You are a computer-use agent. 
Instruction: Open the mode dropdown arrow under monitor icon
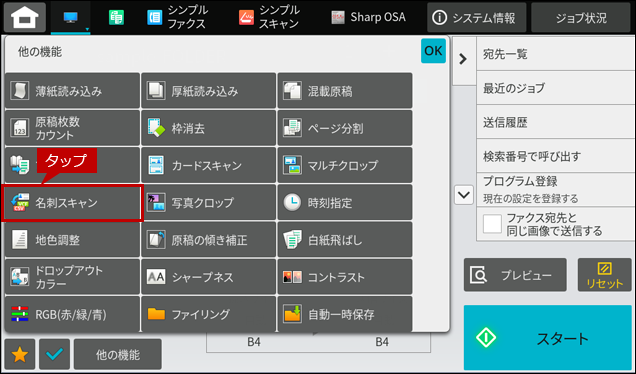87,29
